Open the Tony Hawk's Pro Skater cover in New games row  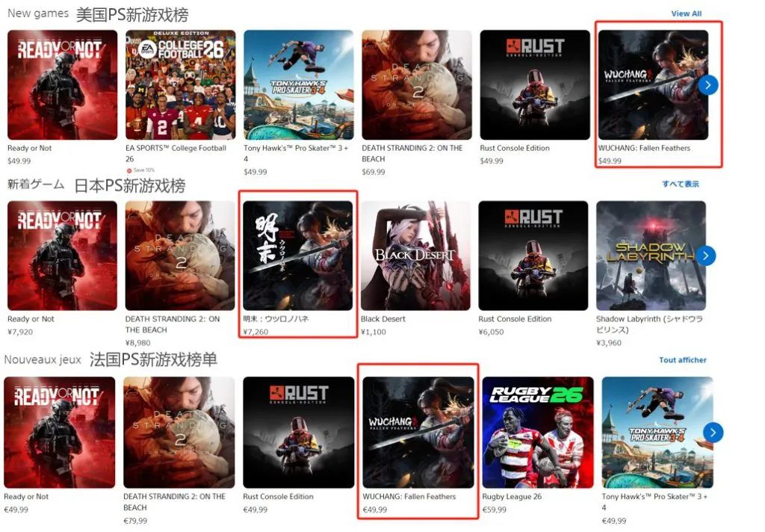299,85
